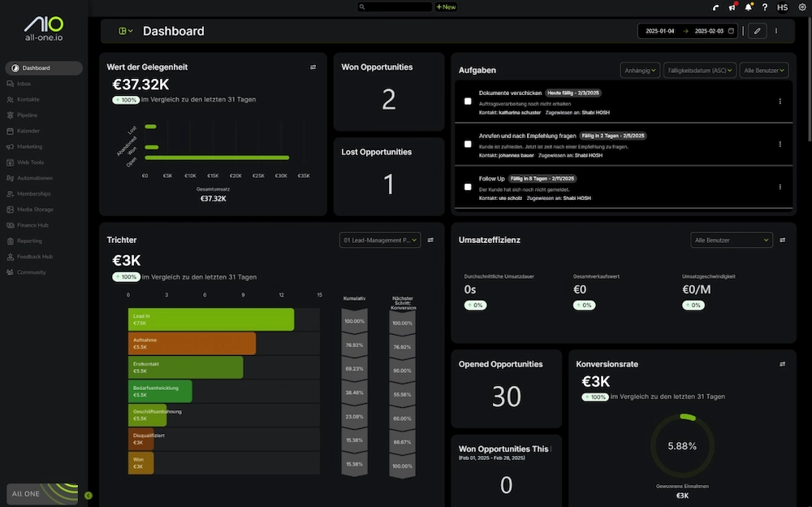Image resolution: width=812 pixels, height=507 pixels.
Task: Click the Heute fällig - 2/3/2025 badge
Action: [572, 93]
